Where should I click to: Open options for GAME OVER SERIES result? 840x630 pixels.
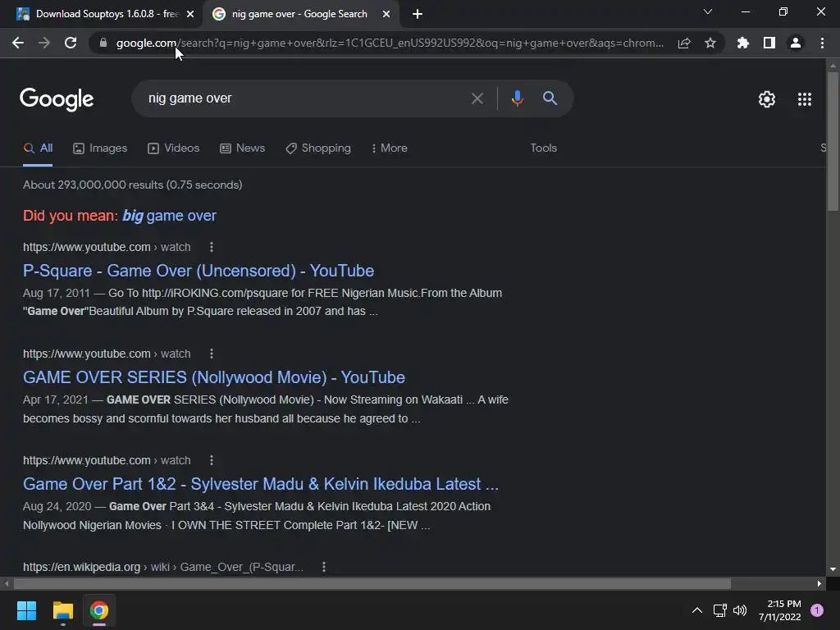[x=212, y=354]
